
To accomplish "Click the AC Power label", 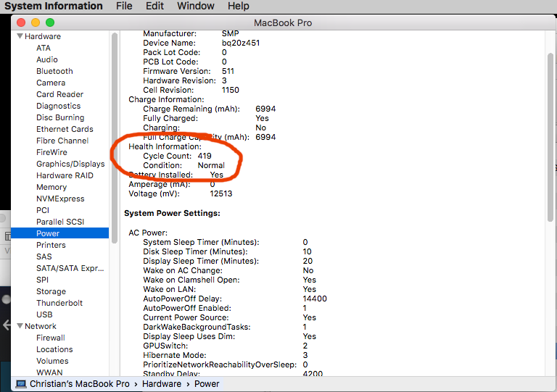I will 148,233.
